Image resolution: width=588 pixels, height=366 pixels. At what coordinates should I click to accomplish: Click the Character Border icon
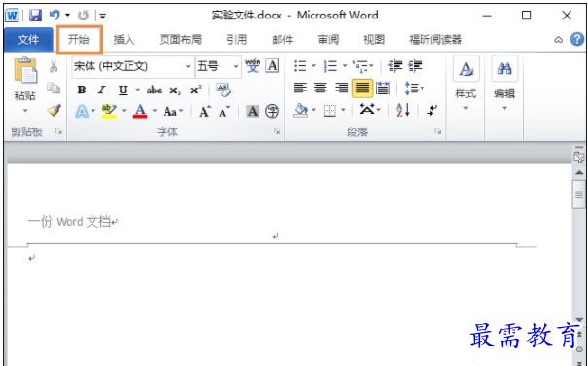(x=273, y=66)
